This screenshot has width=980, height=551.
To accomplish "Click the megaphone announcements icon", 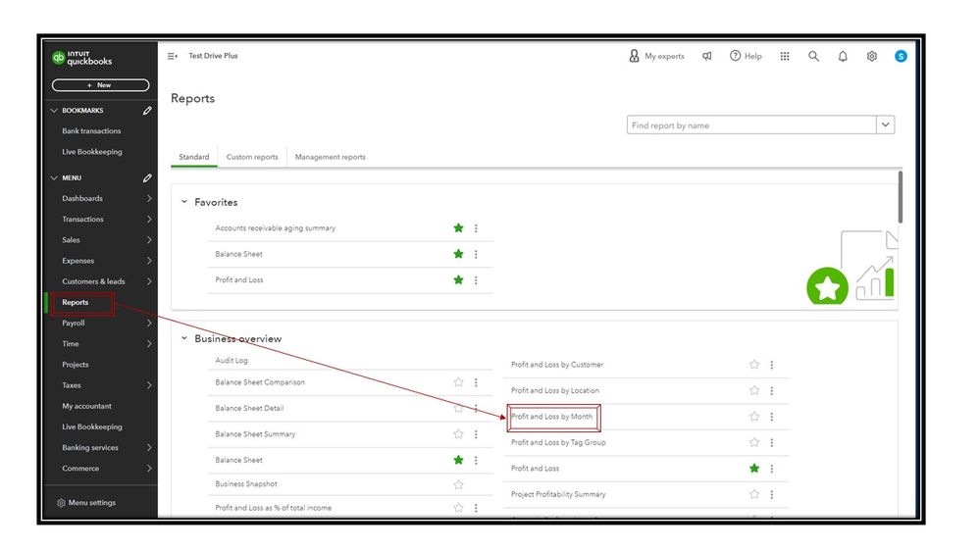I will (707, 56).
